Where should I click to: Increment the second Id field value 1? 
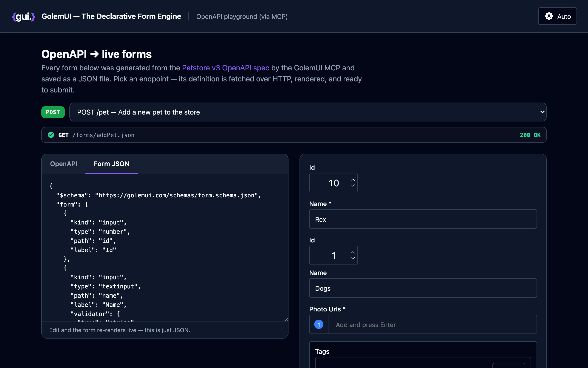coord(353,252)
